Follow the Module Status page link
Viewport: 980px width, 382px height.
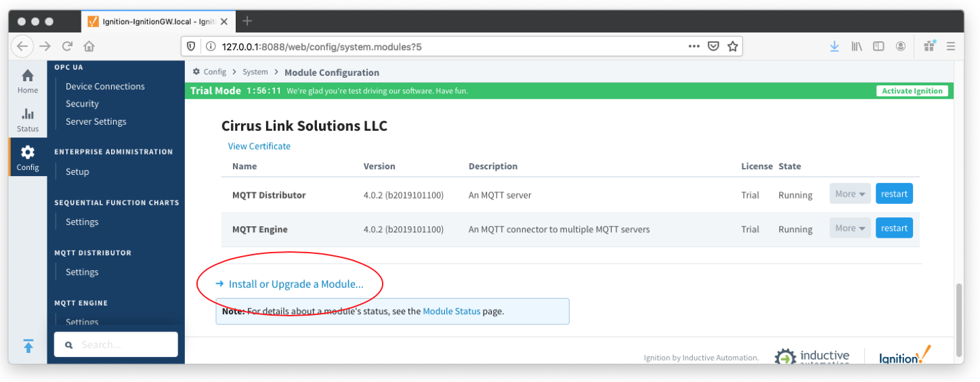[x=452, y=312]
